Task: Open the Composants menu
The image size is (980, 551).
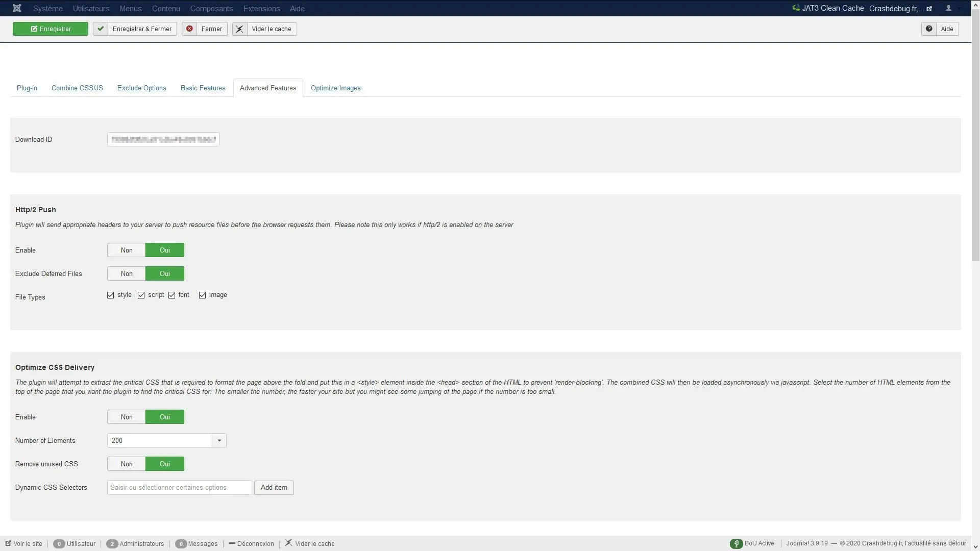Action: click(x=211, y=9)
